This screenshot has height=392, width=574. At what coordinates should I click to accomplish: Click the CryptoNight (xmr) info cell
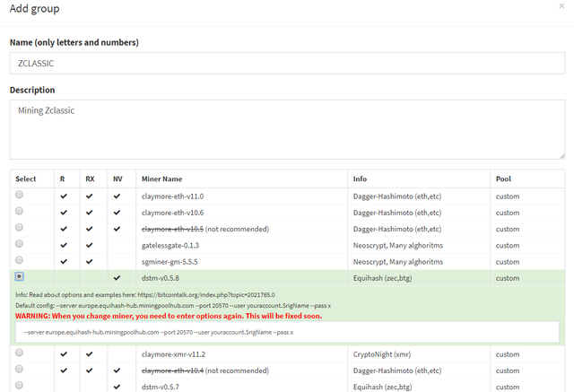382,354
